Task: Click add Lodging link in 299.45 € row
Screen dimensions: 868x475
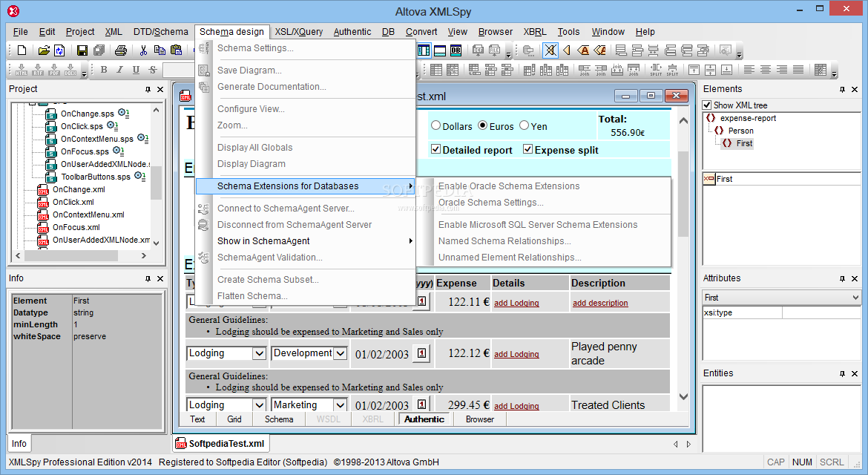Action: pos(516,406)
